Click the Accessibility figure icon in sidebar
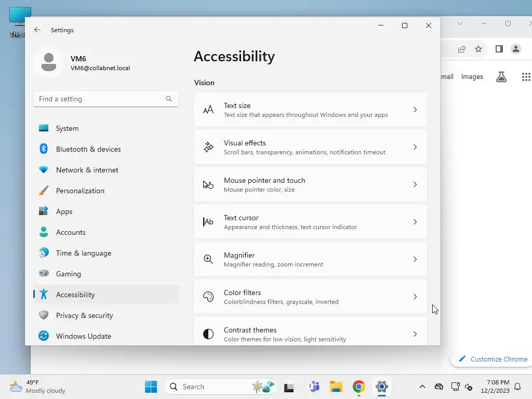The image size is (532, 399). click(44, 294)
